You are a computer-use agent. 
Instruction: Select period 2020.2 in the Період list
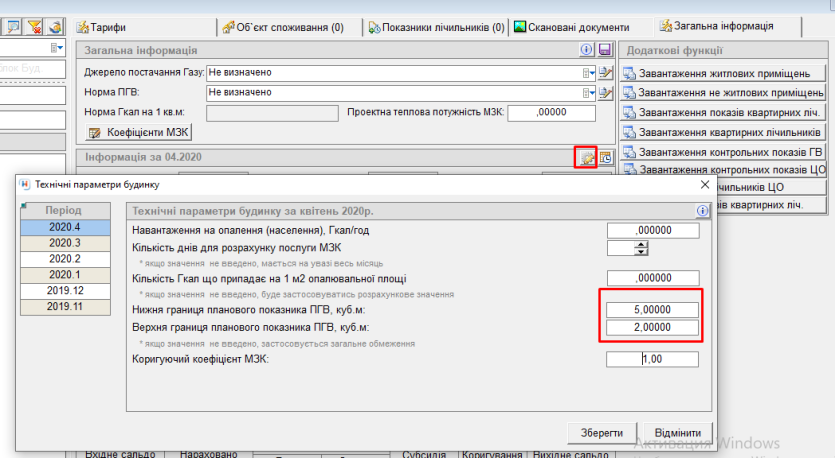tap(65, 259)
